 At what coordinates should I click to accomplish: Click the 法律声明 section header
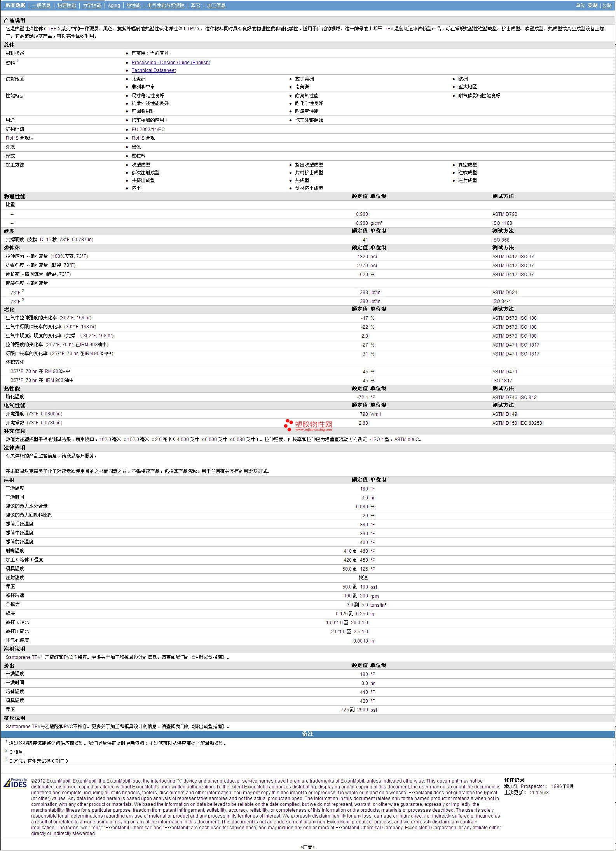pyautogui.click(x=14, y=448)
